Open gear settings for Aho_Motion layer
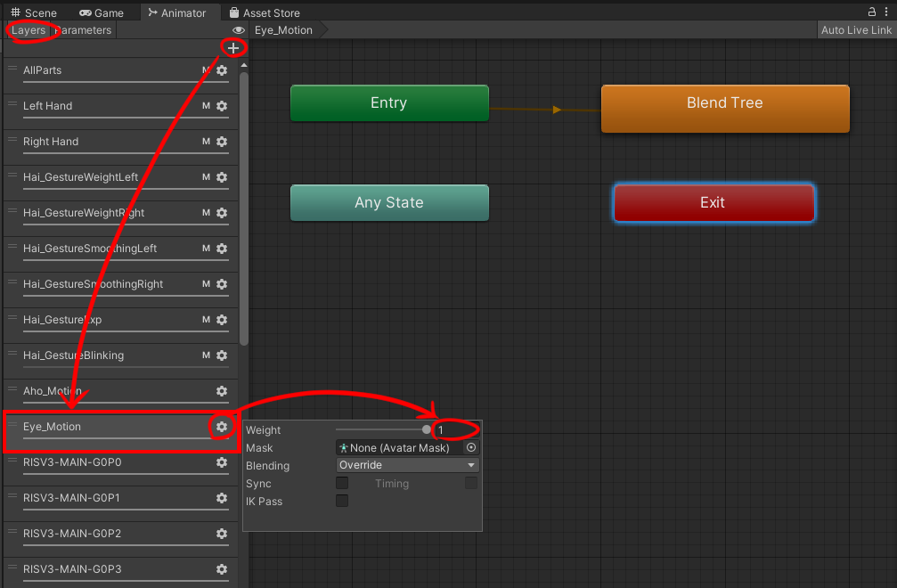 click(x=222, y=391)
